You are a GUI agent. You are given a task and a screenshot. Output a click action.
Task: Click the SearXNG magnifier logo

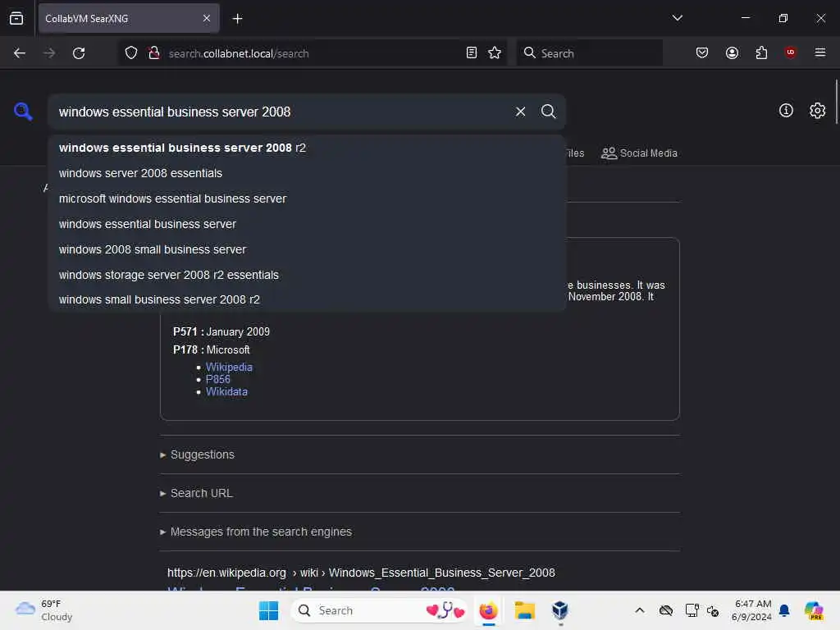pos(23,111)
